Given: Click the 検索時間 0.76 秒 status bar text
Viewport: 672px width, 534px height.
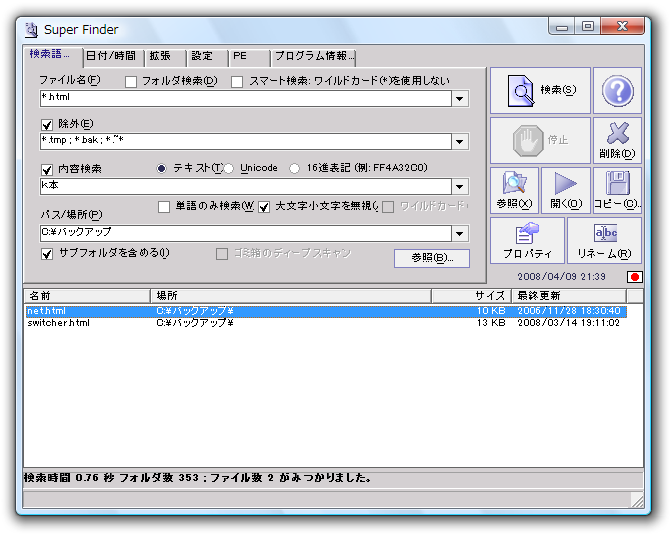Looking at the screenshot, I should [x=198, y=478].
